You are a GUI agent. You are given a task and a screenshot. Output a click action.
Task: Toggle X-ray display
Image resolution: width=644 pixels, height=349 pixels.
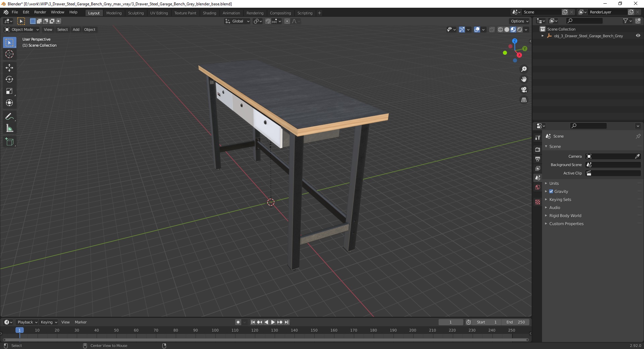(492, 30)
